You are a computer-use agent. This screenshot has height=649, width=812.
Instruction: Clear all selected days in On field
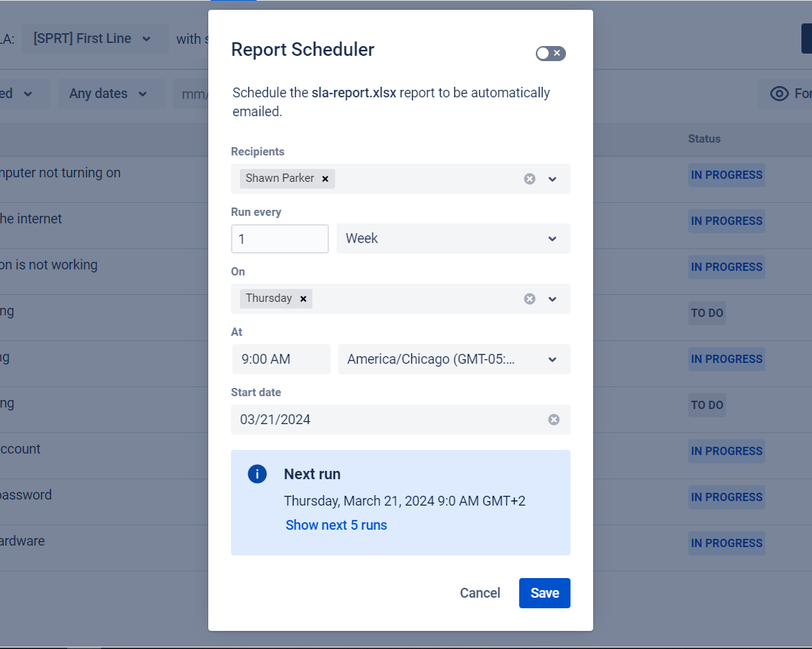click(x=530, y=299)
